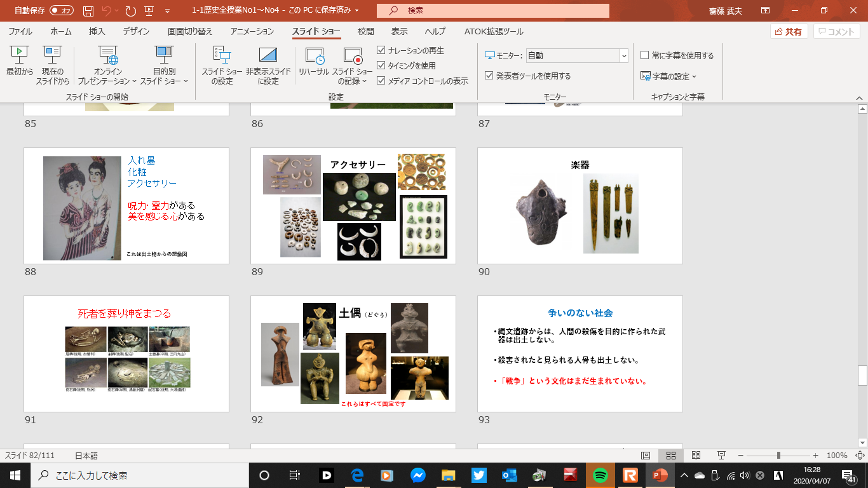The width and height of the screenshot is (868, 488).
Task: Click the 共有 (Share) button
Action: pos(789,32)
